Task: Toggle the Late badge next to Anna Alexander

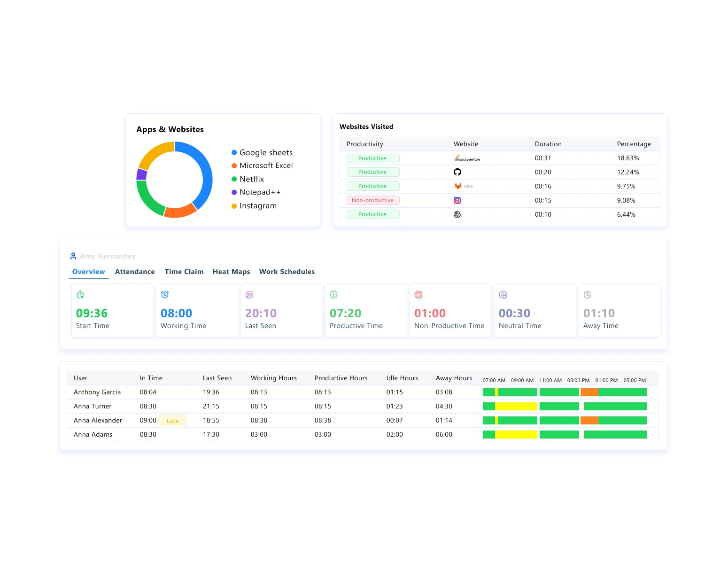Action: [172, 420]
